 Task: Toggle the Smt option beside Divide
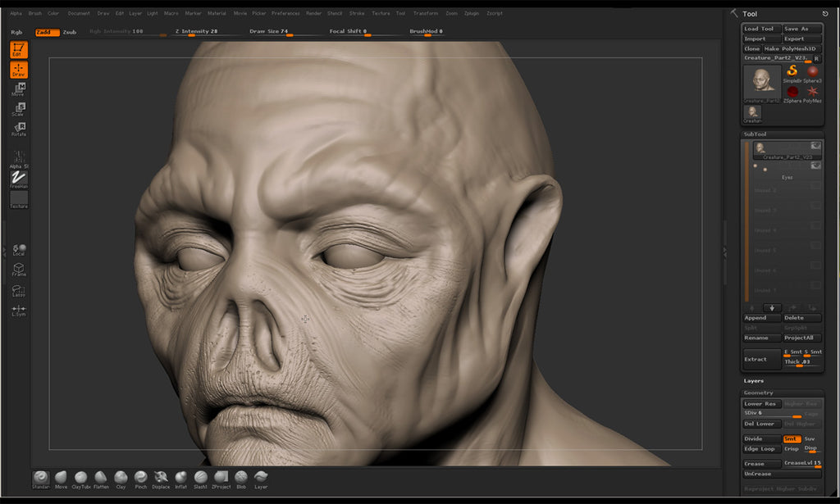791,438
